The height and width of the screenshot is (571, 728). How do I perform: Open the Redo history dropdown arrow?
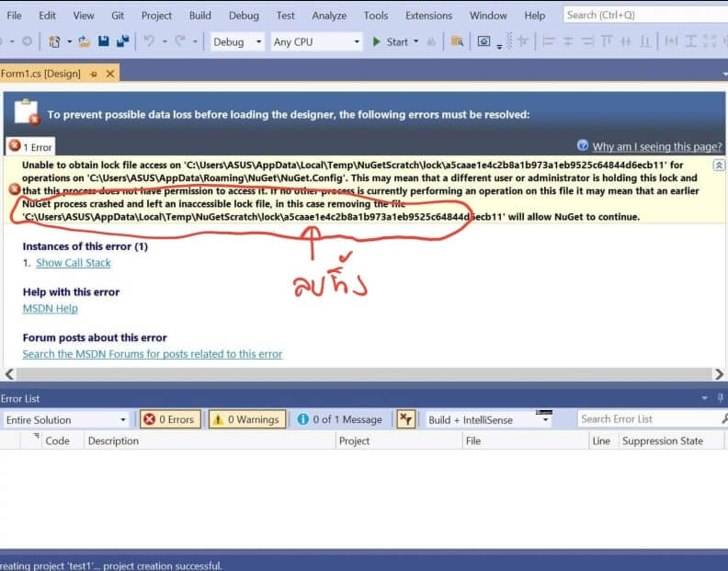coord(195,41)
